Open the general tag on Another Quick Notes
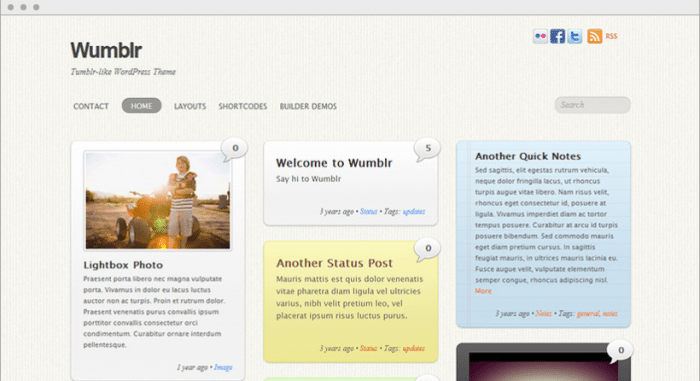This screenshot has width=700, height=381. [x=588, y=314]
